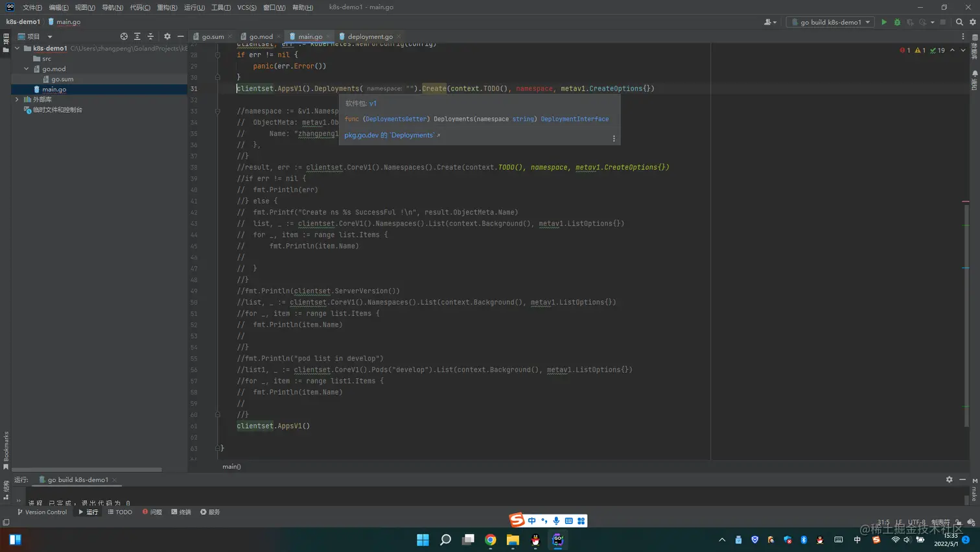This screenshot has height=552, width=980.
Task: Switch to deployment.go editor tab
Action: (370, 36)
